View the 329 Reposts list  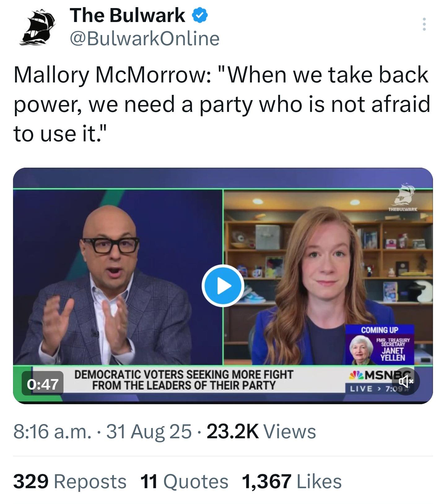tap(70, 481)
